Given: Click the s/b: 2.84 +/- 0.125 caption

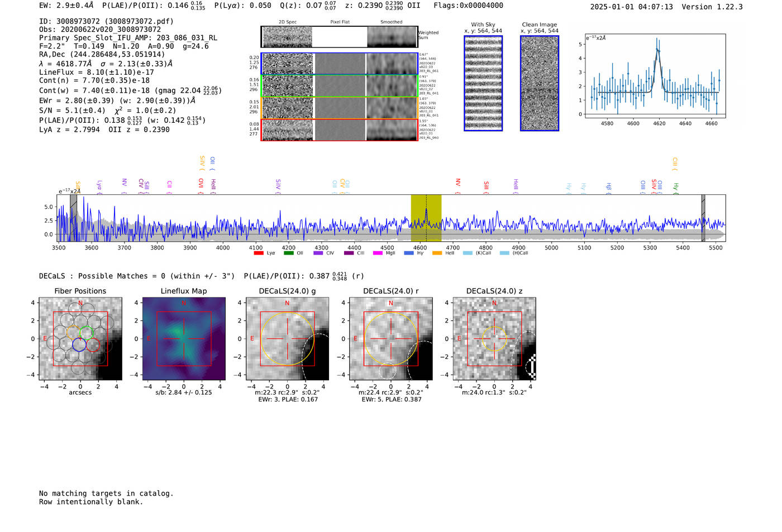Looking at the screenshot, I should 184,392.
